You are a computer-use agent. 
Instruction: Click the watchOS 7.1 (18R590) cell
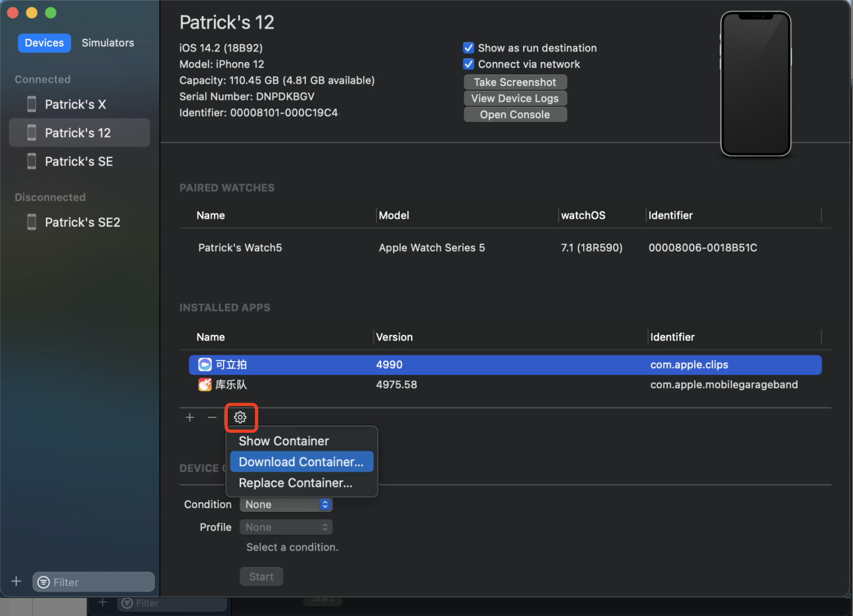pyautogui.click(x=592, y=247)
